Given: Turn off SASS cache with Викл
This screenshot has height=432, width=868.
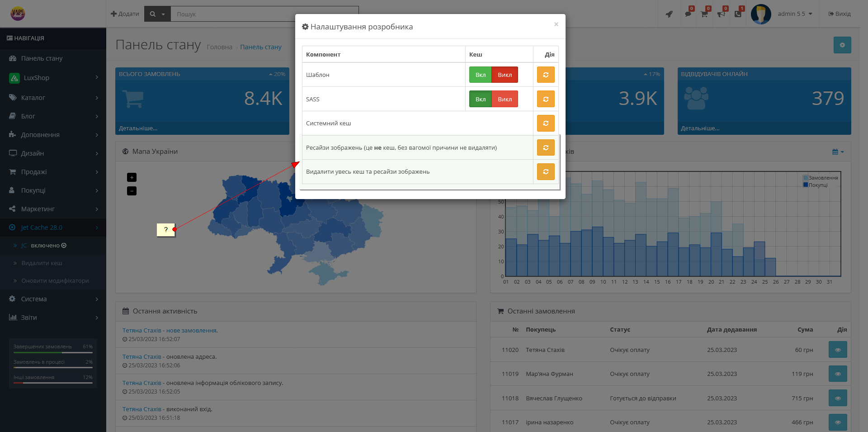Looking at the screenshot, I should point(505,99).
